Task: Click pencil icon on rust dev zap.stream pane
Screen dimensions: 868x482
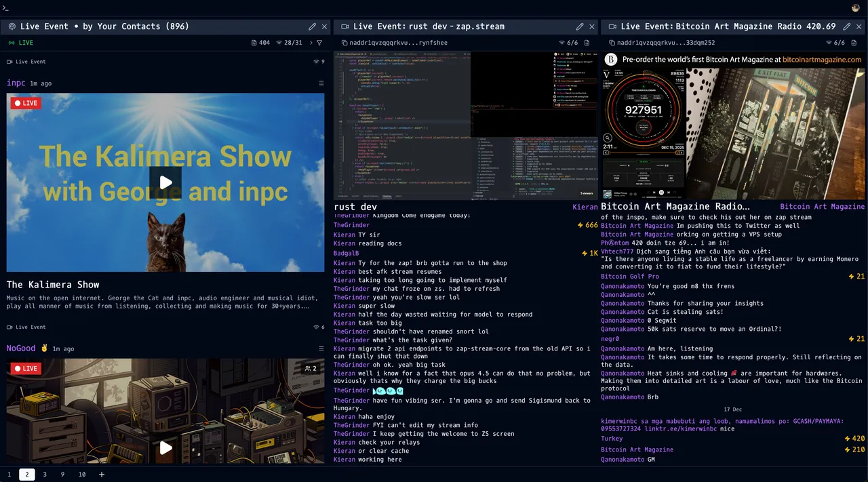Action: pyautogui.click(x=580, y=26)
